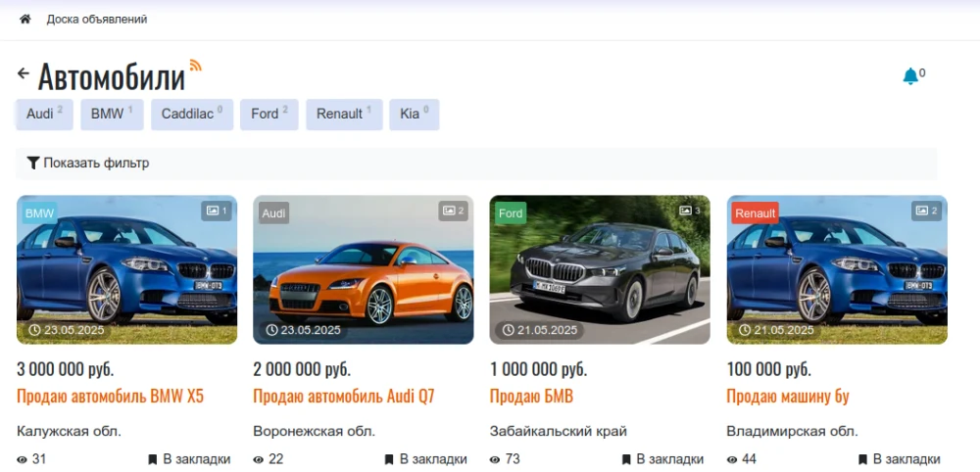Image resolution: width=980 pixels, height=472 pixels.
Task: Click the eye views icon showing 73
Action: pyautogui.click(x=495, y=460)
